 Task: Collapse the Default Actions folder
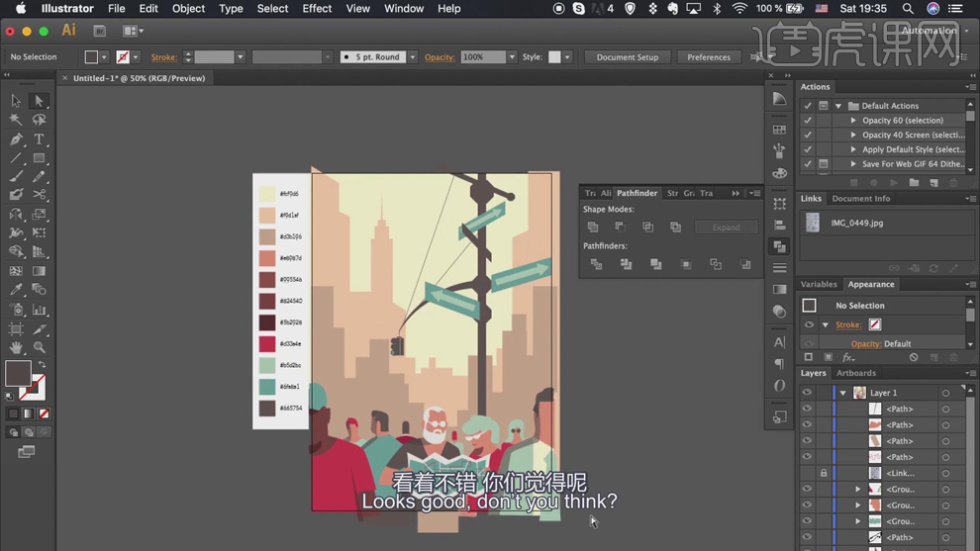[838, 106]
